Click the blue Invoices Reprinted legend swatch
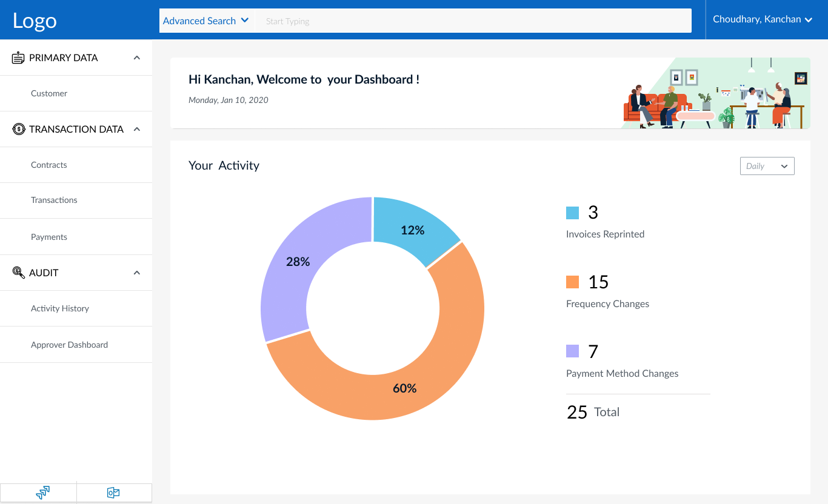Viewport: 828px width, 504px height. [572, 213]
